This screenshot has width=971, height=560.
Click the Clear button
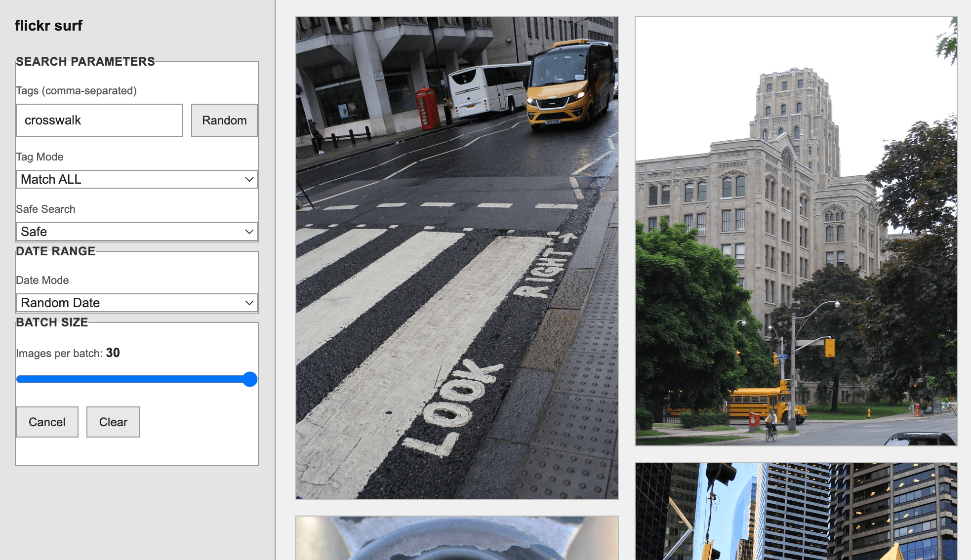point(113,422)
